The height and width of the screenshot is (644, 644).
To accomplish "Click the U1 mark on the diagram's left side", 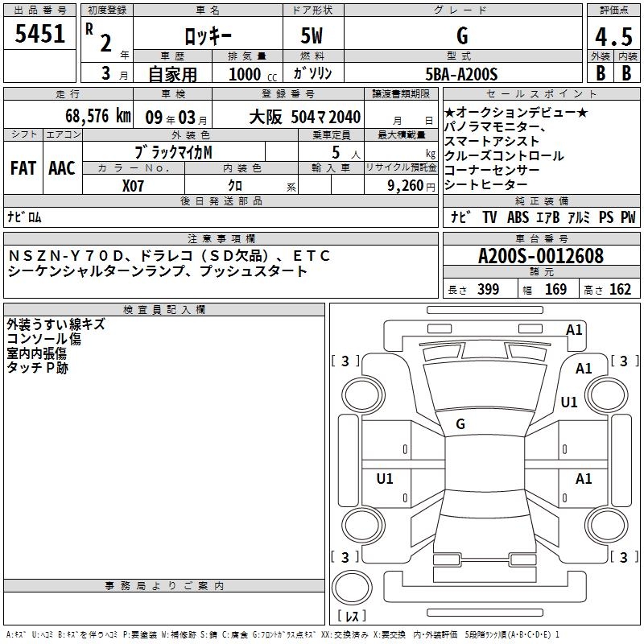I will pos(385,479).
